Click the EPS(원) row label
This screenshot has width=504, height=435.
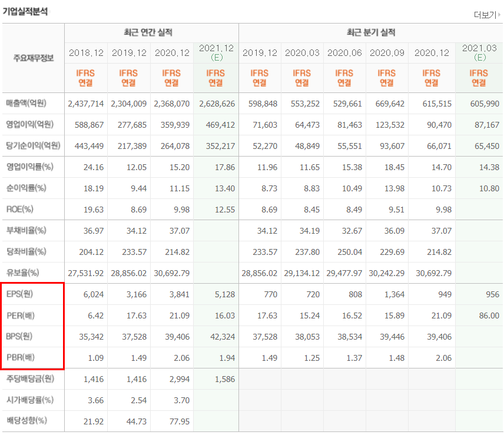click(19, 294)
